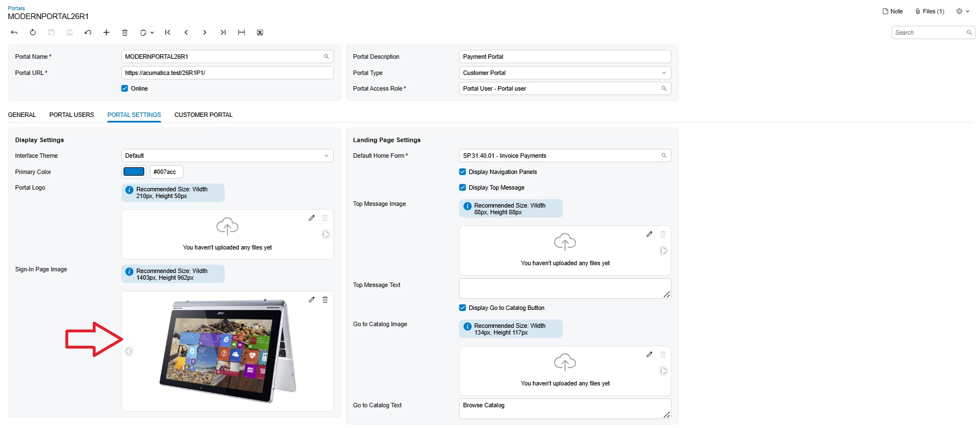Click the back arrow toolbar icon
Screen dimensions: 980x428
tap(14, 32)
